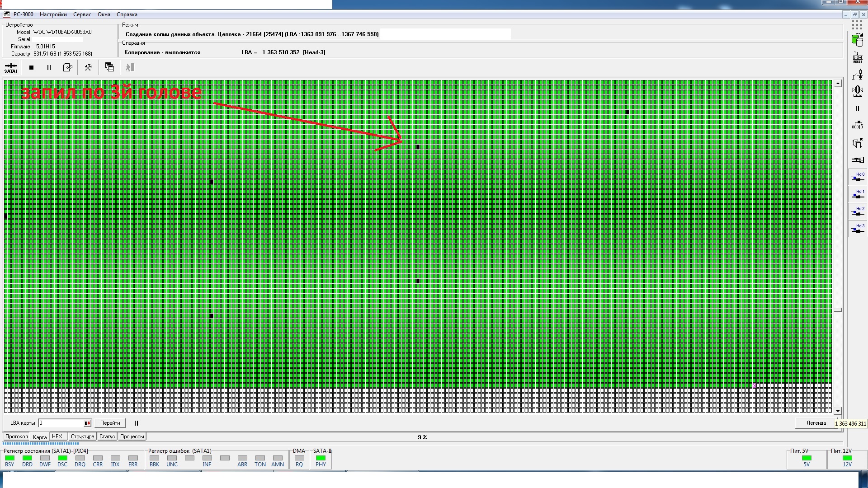Click the LBA карты input field
The height and width of the screenshot is (488, 868).
[61, 423]
